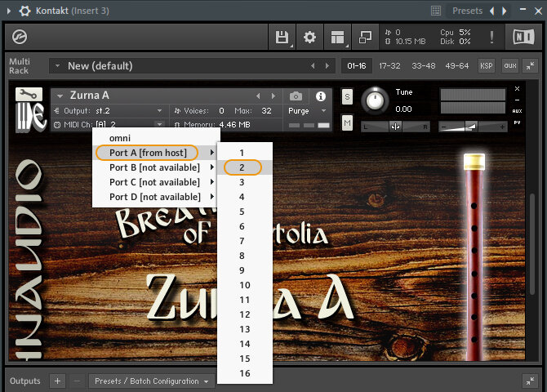This screenshot has width=547, height=392.
Task: Toggle instrument AUX sends display
Action: (517, 111)
